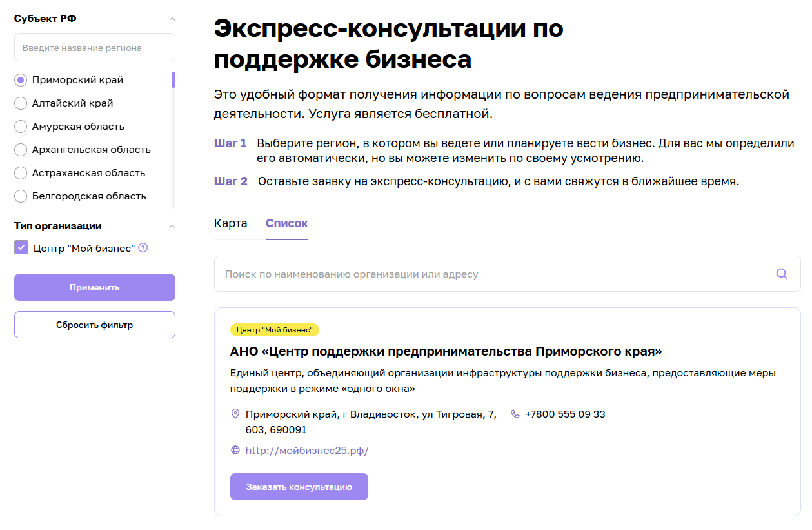Select the Алтайский край radio button
Screen dimensions: 812x530
pos(21,103)
